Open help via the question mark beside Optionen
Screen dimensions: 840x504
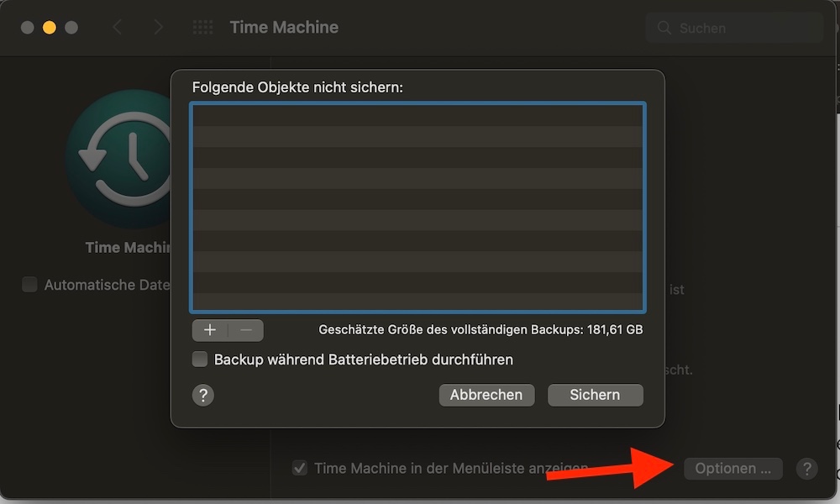tap(806, 469)
